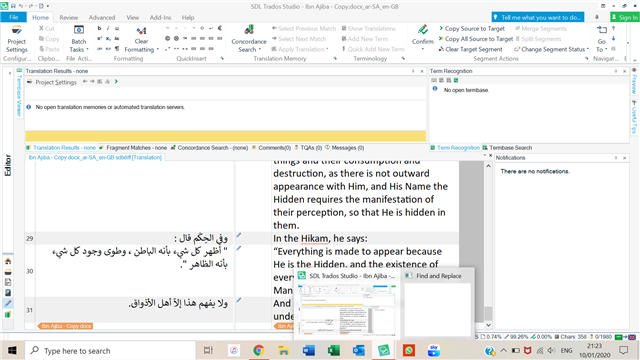Viewport: 640px width, 360px height.
Task: Apply subscript formatting
Action: 108,38
